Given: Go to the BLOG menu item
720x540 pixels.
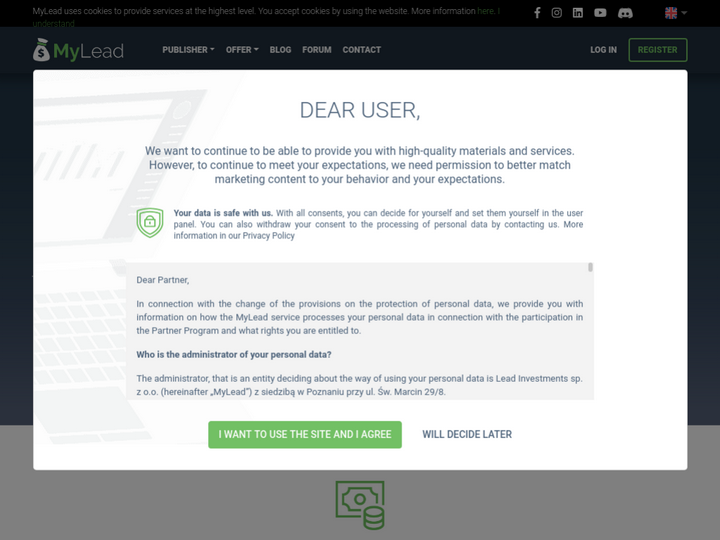Looking at the screenshot, I should (281, 50).
